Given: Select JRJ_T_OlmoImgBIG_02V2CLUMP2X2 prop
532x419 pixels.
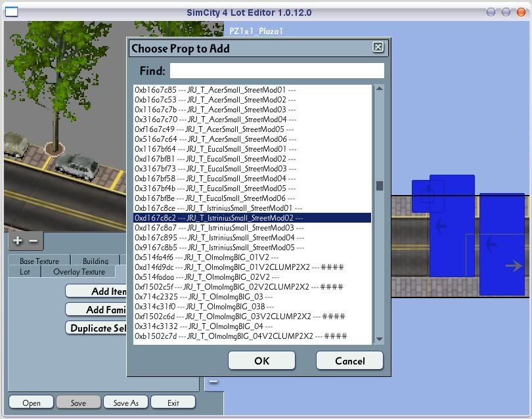Looking at the screenshot, I should [x=252, y=287].
